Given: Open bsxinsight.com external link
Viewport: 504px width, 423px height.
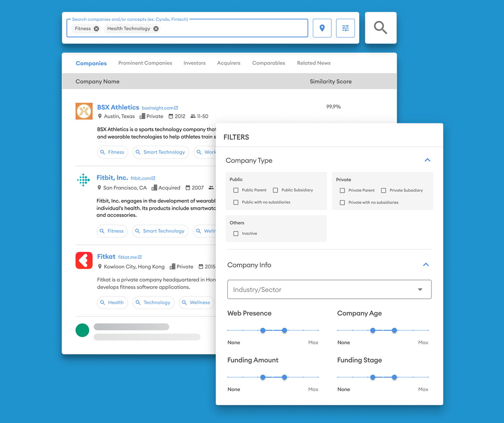Looking at the screenshot, I should [x=160, y=108].
